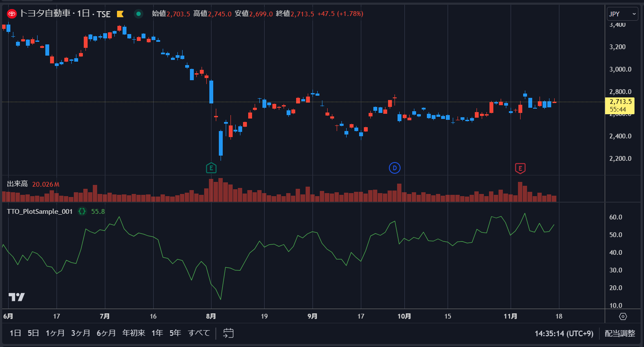Click the blue D dividend marker

pos(395,168)
